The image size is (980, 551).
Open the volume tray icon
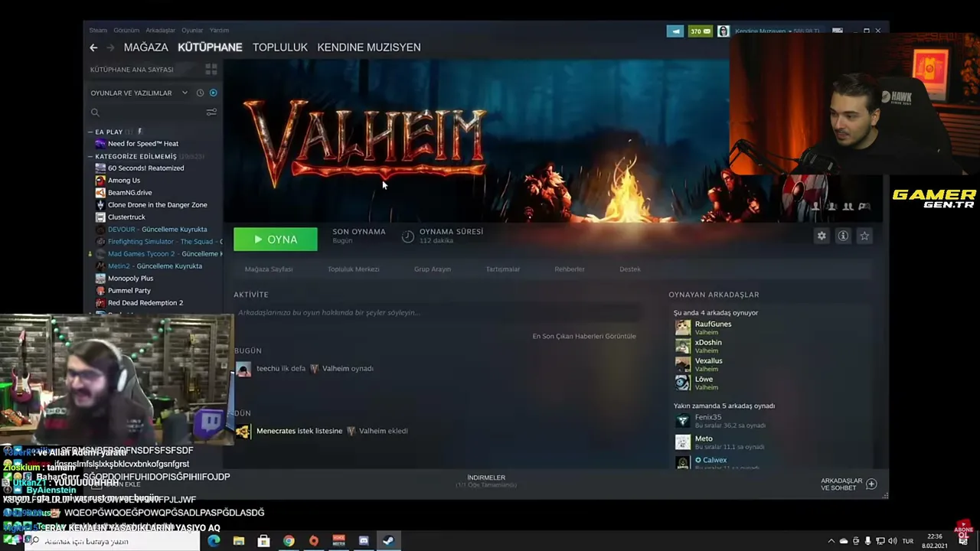892,541
